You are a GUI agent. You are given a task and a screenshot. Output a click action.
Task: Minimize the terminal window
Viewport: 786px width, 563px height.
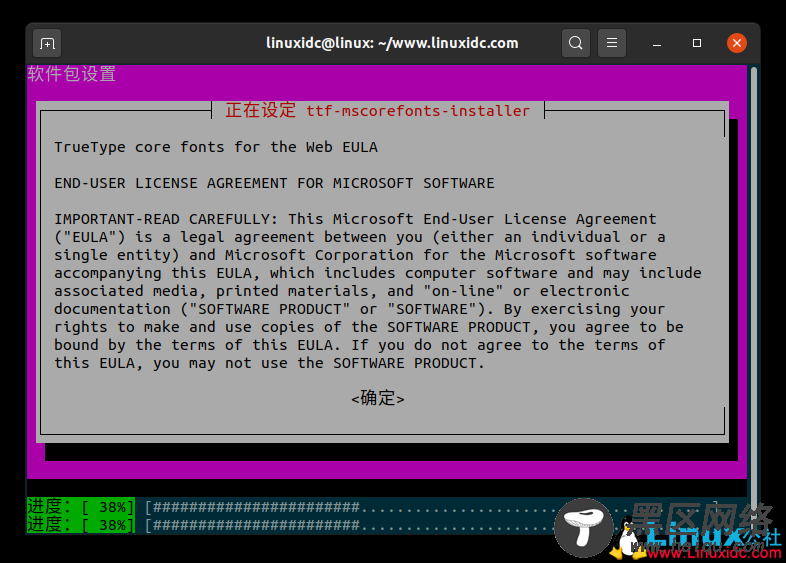(x=657, y=43)
